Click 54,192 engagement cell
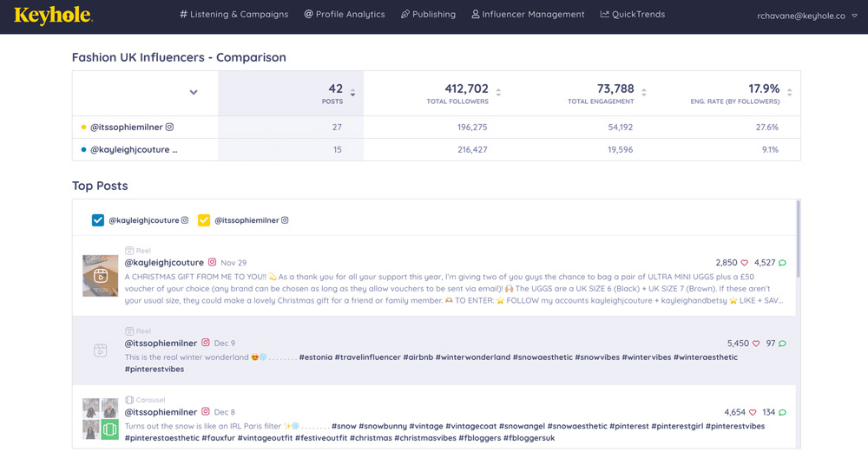This screenshot has width=868, height=465. coord(620,128)
